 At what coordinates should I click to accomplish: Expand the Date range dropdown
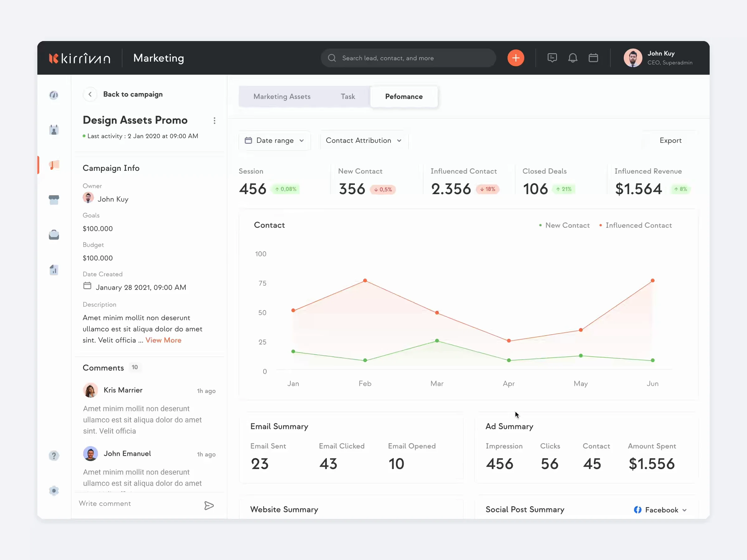pos(274,140)
